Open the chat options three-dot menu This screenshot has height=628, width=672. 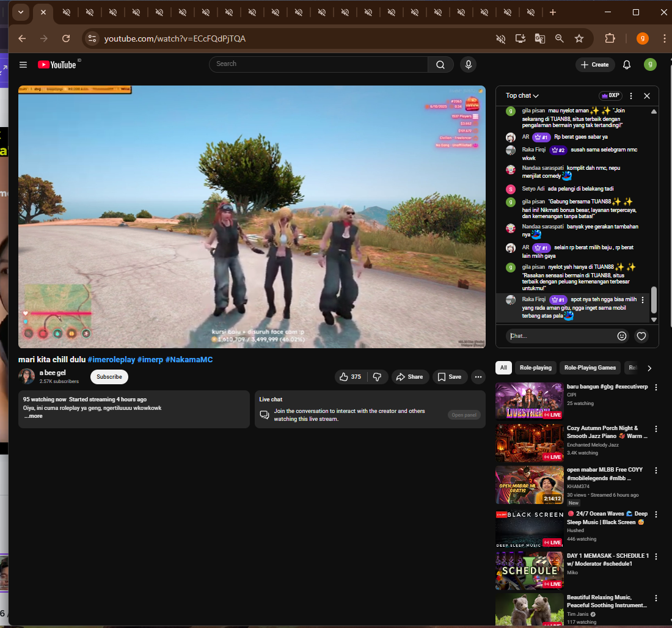pyautogui.click(x=631, y=95)
